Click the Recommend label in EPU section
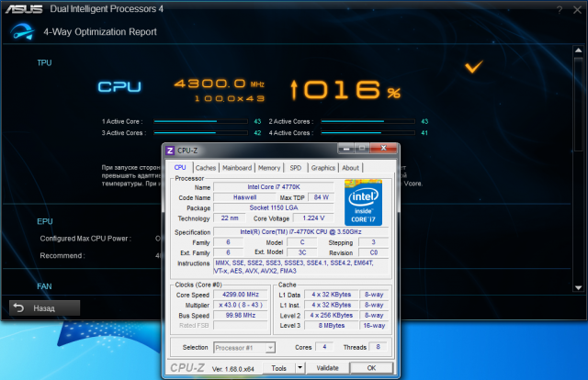588x380 pixels. pyautogui.click(x=62, y=255)
